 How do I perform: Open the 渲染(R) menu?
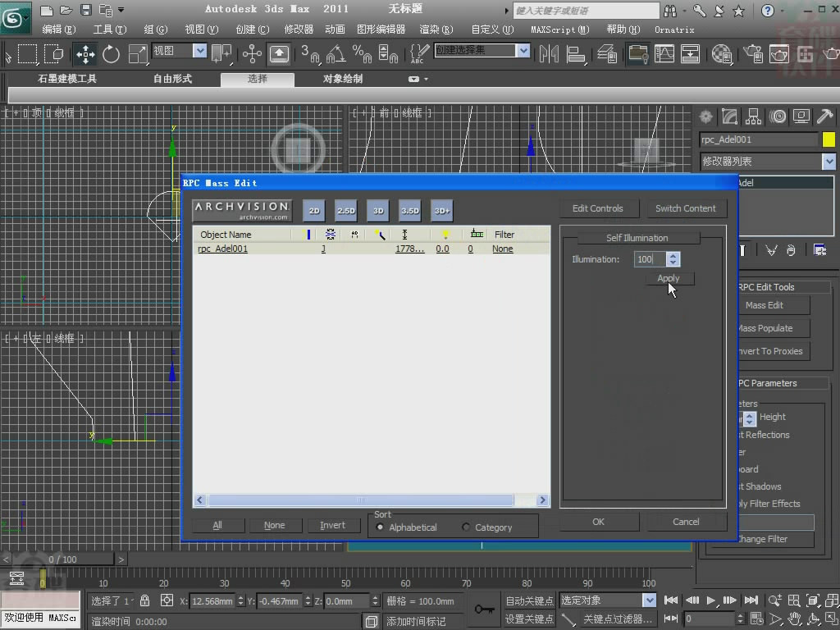(436, 30)
